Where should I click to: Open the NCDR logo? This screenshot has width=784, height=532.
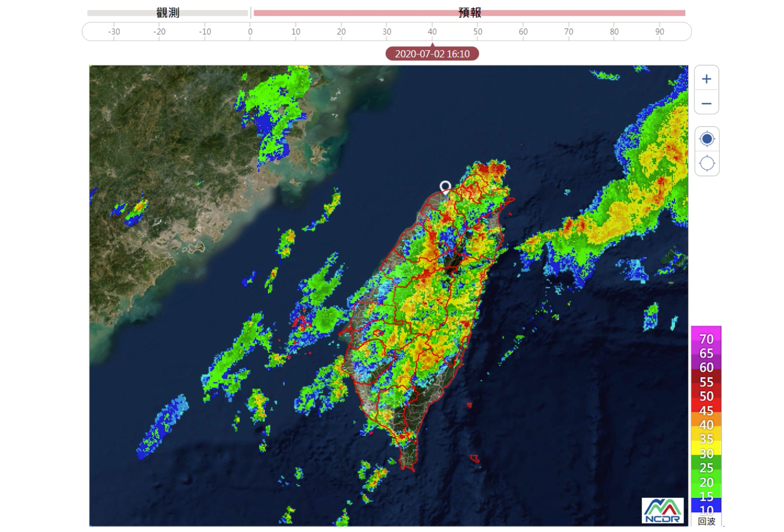662,510
